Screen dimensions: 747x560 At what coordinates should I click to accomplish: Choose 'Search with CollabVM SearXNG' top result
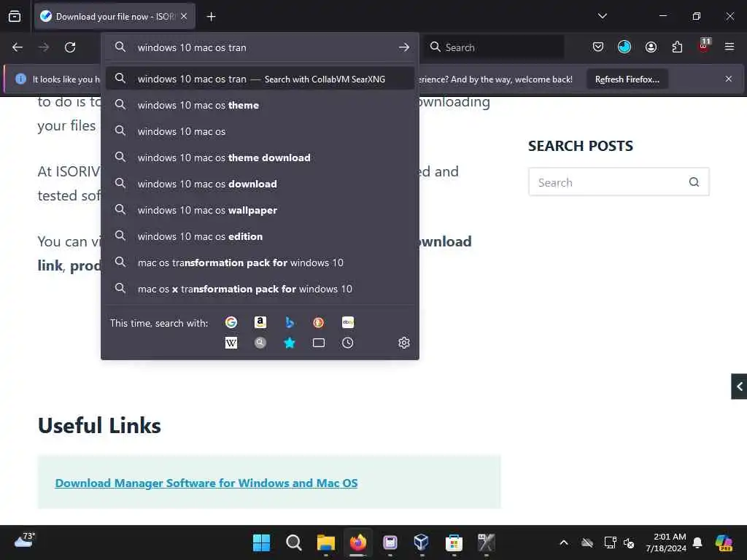[x=260, y=79]
